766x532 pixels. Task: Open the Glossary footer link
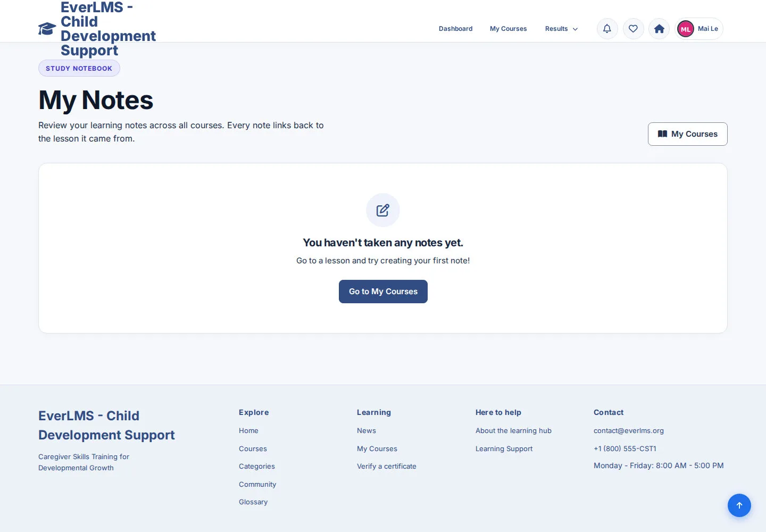[253, 502]
